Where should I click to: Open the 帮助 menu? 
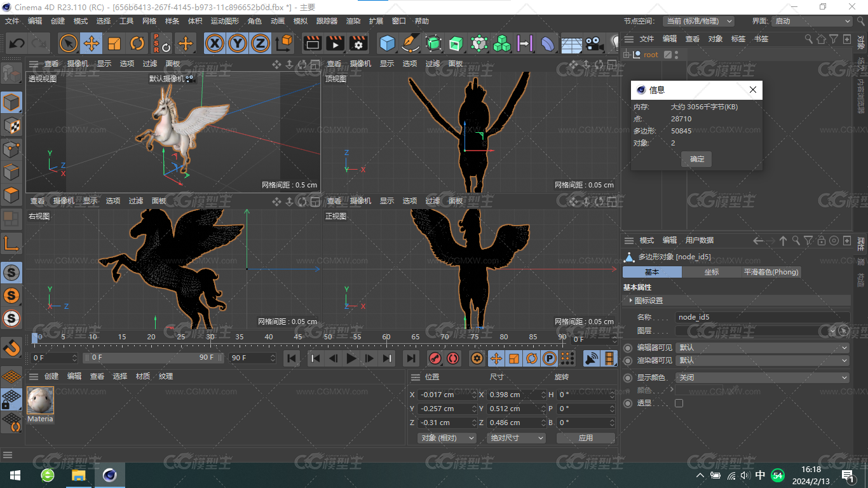[422, 21]
